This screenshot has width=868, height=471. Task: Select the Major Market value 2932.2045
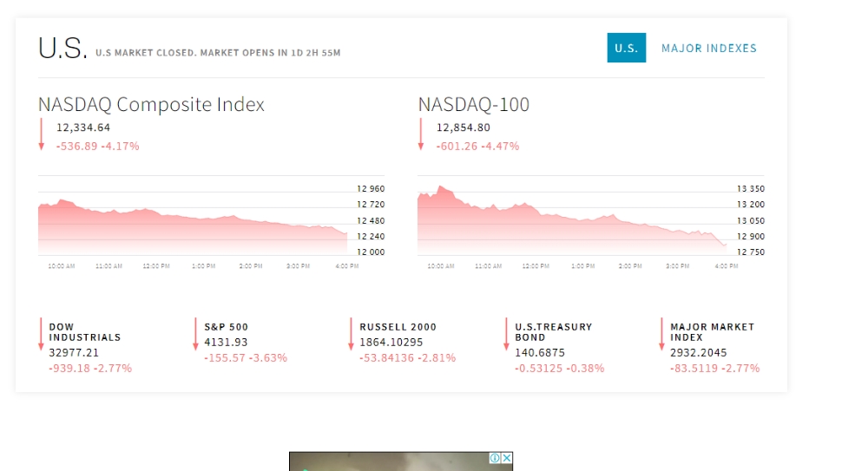coord(699,352)
